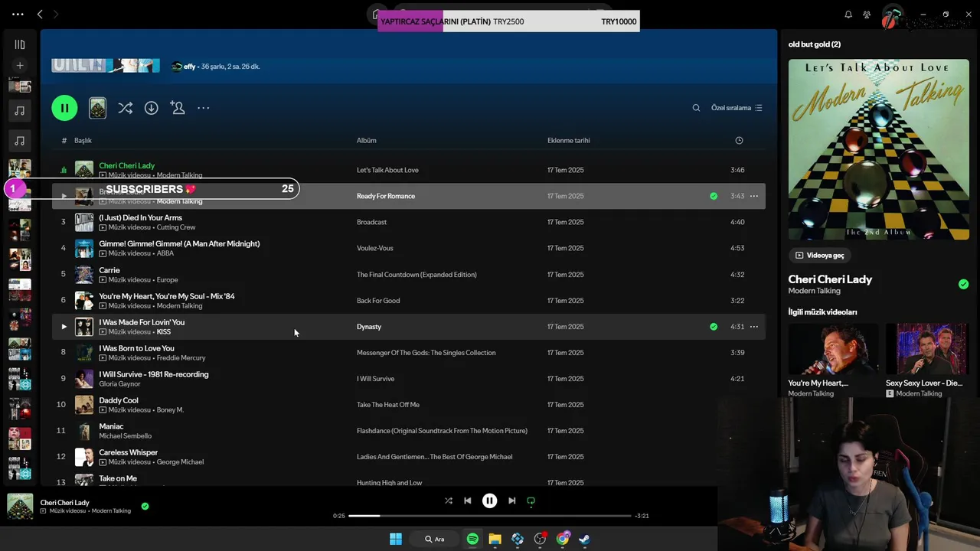Pause the playlist with the big green button

click(64, 108)
